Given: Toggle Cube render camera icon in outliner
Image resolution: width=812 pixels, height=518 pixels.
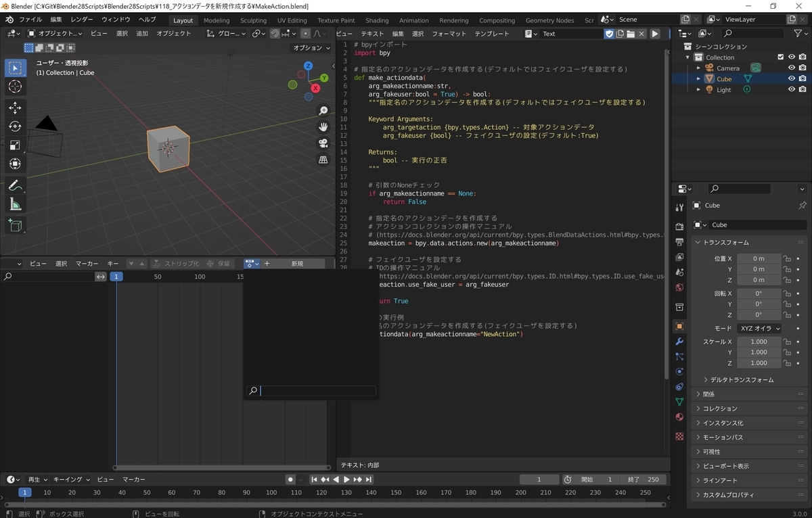Looking at the screenshot, I should [x=803, y=78].
